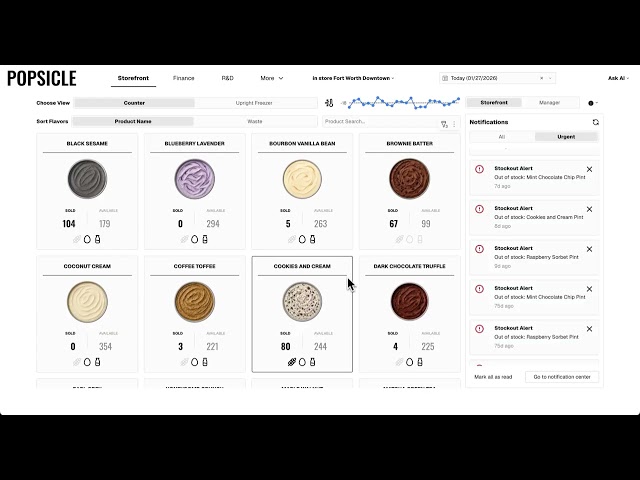Screen dimensions: 640x480
Task: Open the Ask AI dropdown
Action: tap(618, 78)
